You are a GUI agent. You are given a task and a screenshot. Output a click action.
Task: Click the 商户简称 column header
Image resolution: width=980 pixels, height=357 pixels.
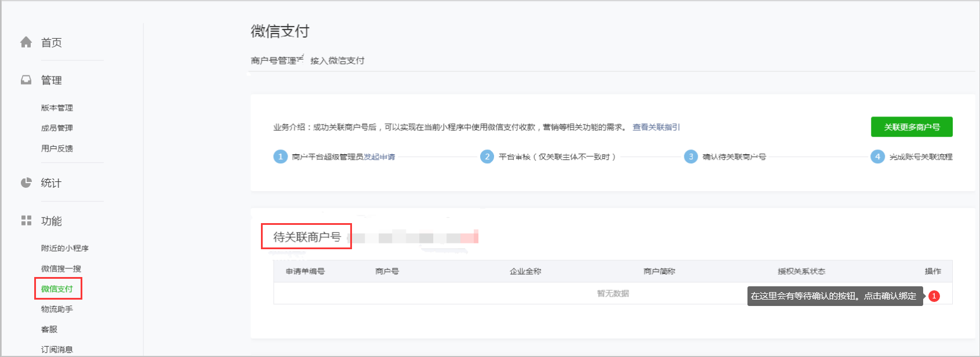(x=659, y=271)
